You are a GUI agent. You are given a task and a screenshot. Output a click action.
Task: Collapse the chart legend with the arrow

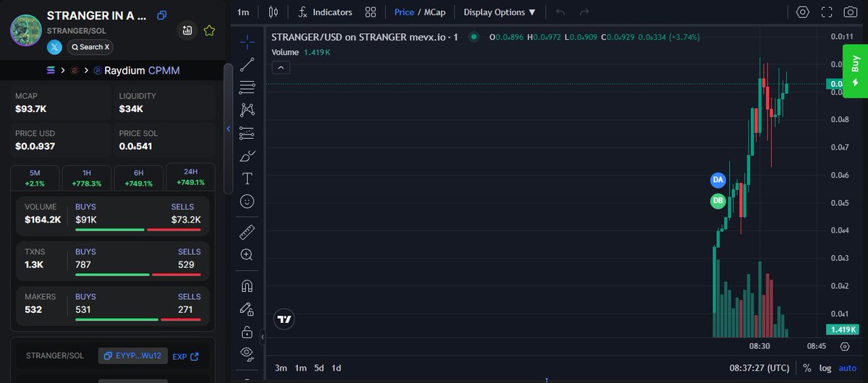pos(281,67)
